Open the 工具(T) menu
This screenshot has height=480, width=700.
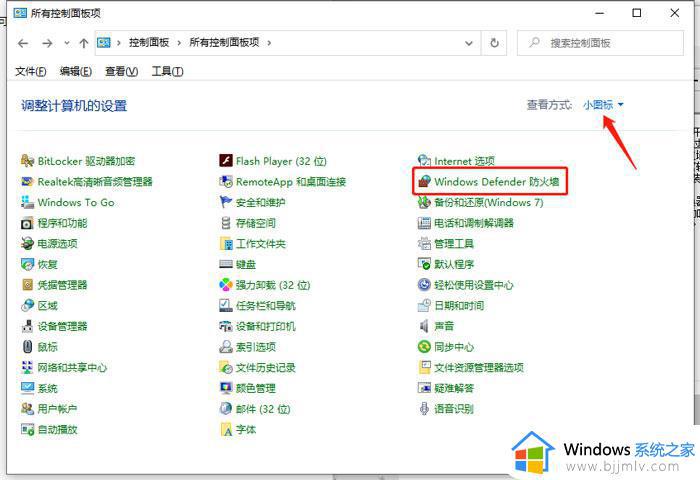(167, 71)
